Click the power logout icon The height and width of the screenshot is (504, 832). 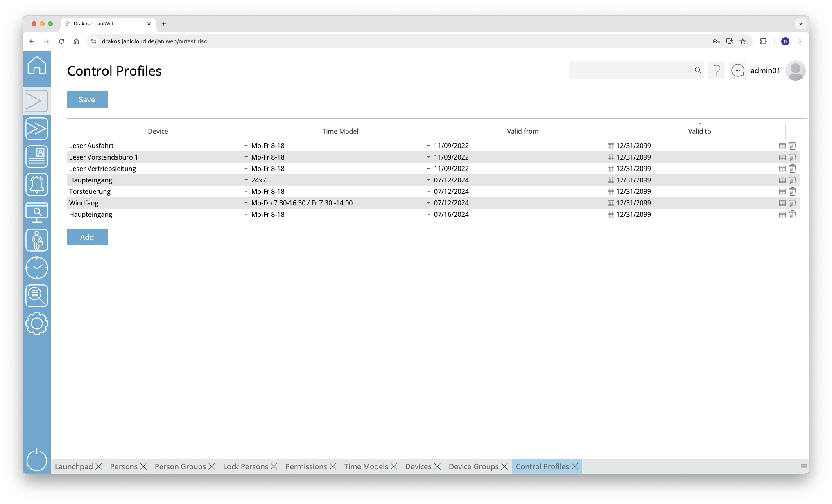pyautogui.click(x=37, y=459)
